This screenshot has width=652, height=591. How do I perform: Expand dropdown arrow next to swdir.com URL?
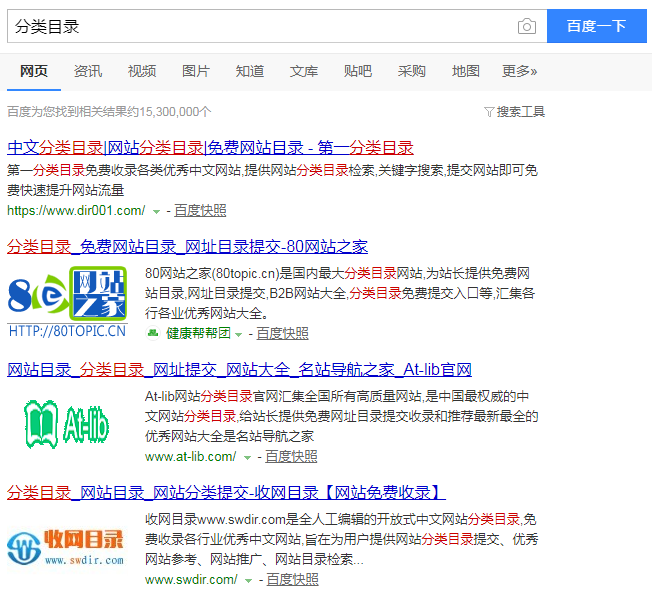pos(249,581)
